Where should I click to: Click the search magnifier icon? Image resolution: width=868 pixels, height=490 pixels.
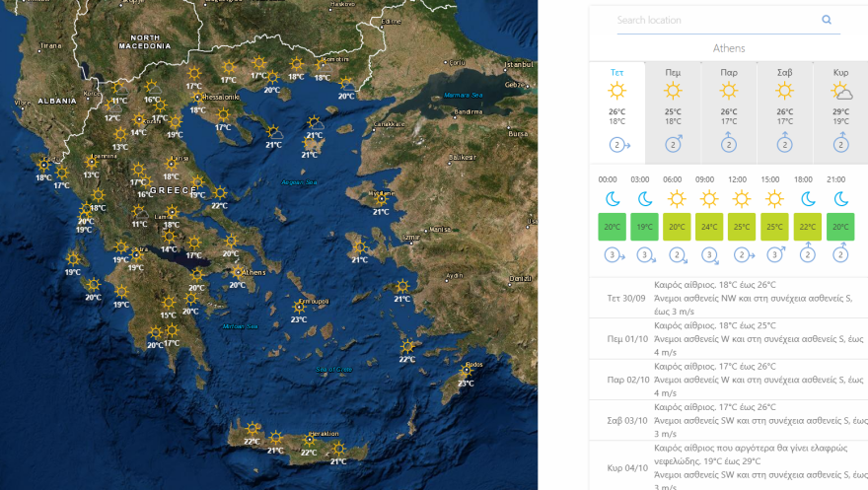tap(826, 20)
